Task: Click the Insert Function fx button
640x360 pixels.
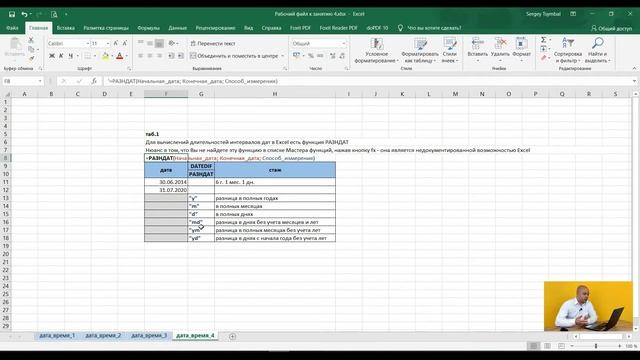Action: coord(94,81)
